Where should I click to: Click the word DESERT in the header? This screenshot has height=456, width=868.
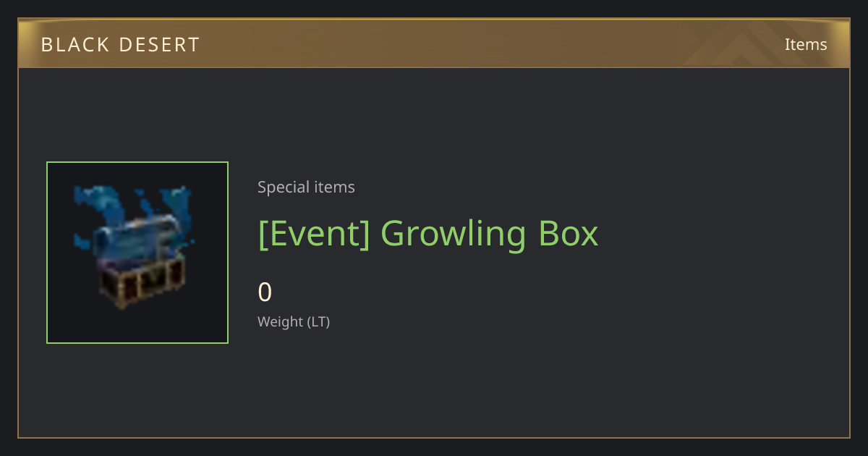(x=158, y=45)
